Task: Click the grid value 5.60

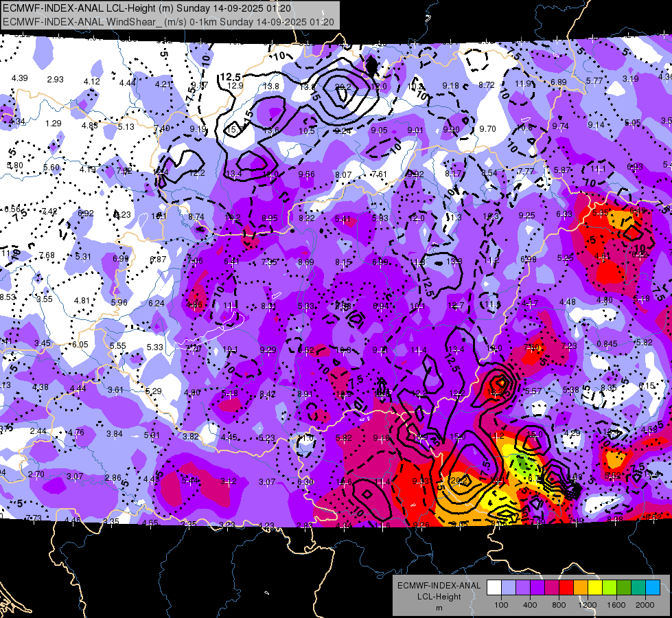Action: coord(51,168)
